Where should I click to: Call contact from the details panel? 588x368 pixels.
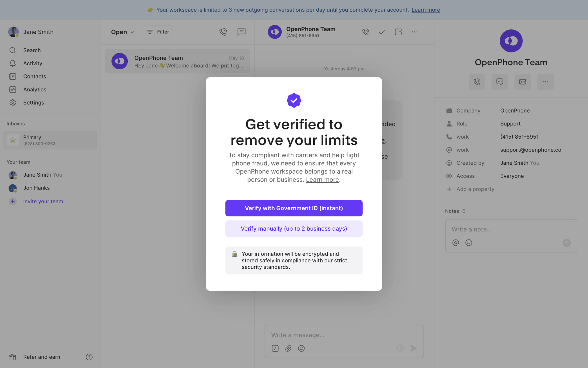tap(477, 82)
